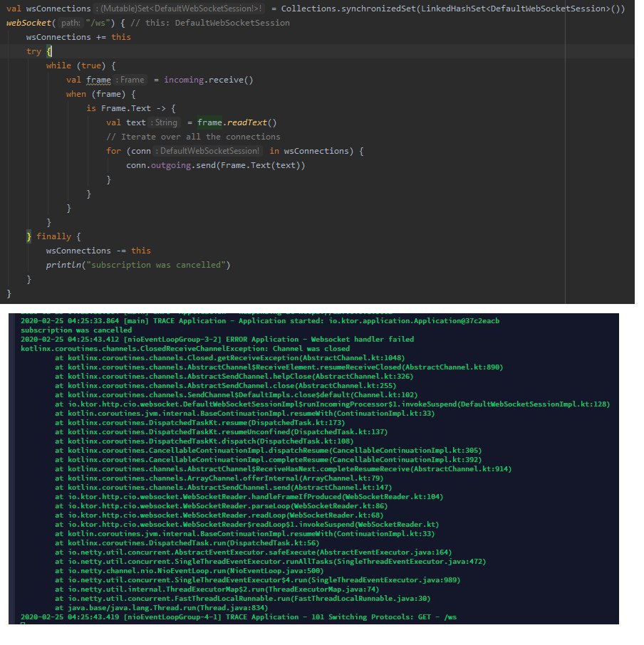Click 'conn.outgoing.send(Frame.Text(text))' line
The width and height of the screenshot is (644, 645).
[216, 165]
